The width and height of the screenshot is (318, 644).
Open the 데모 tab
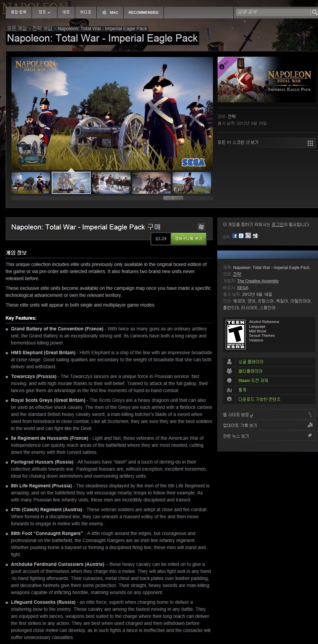pyautogui.click(x=66, y=12)
